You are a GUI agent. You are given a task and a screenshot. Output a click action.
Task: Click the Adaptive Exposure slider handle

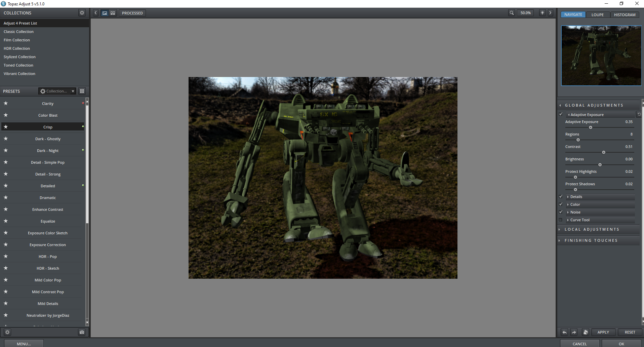pos(591,127)
